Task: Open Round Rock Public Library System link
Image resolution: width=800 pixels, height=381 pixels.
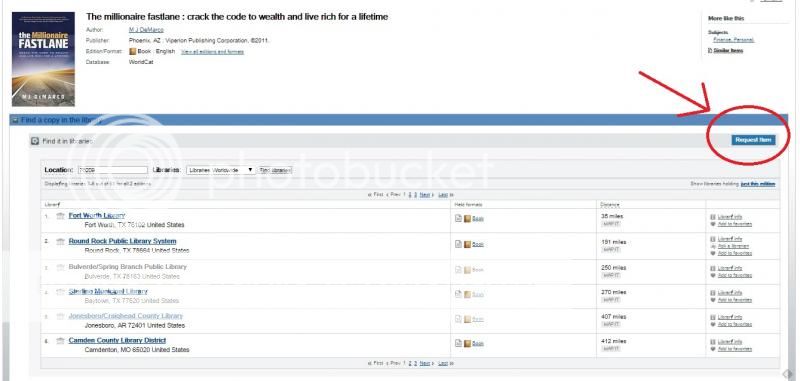Action: coord(122,241)
